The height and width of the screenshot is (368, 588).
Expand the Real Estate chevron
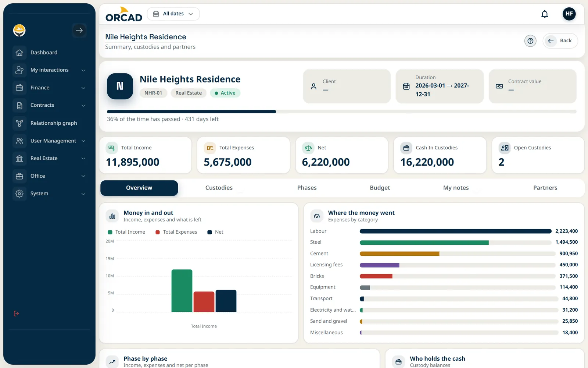point(83,159)
